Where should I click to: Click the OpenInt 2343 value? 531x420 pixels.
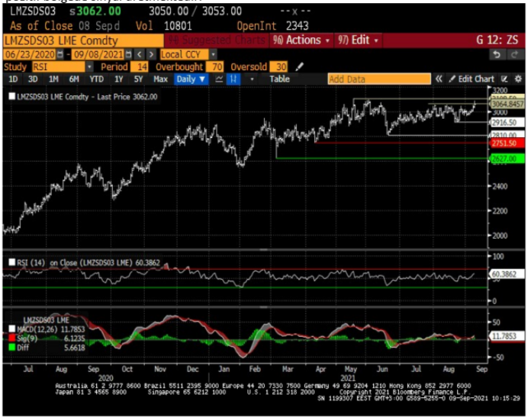[297, 26]
